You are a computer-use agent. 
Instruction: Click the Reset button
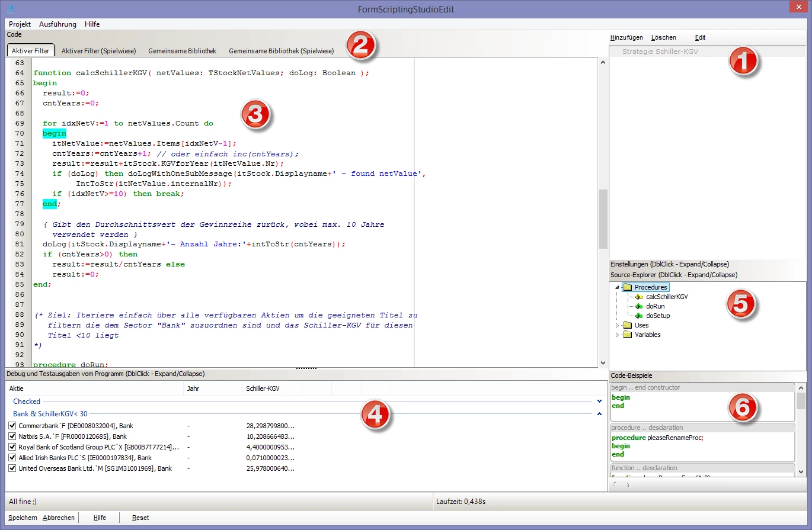140,518
